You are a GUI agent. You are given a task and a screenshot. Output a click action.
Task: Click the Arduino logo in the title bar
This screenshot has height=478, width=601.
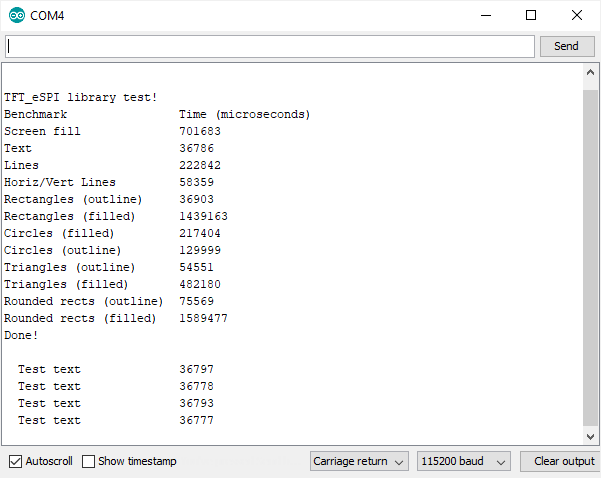coord(17,15)
